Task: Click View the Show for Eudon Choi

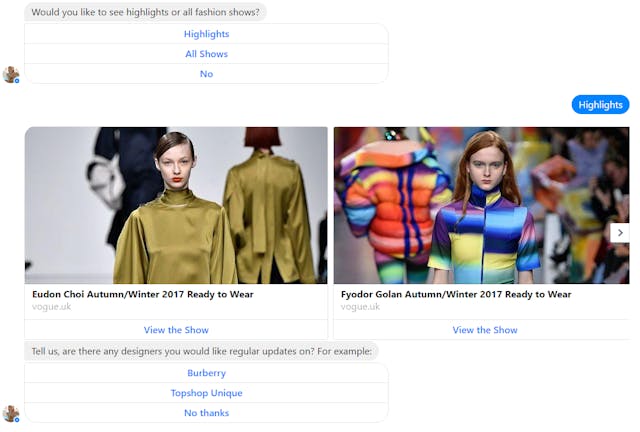Action: pos(176,330)
